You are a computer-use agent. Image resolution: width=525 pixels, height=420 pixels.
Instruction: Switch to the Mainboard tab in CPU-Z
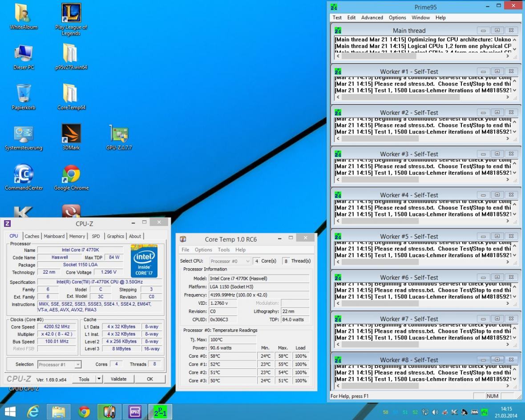[54, 236]
